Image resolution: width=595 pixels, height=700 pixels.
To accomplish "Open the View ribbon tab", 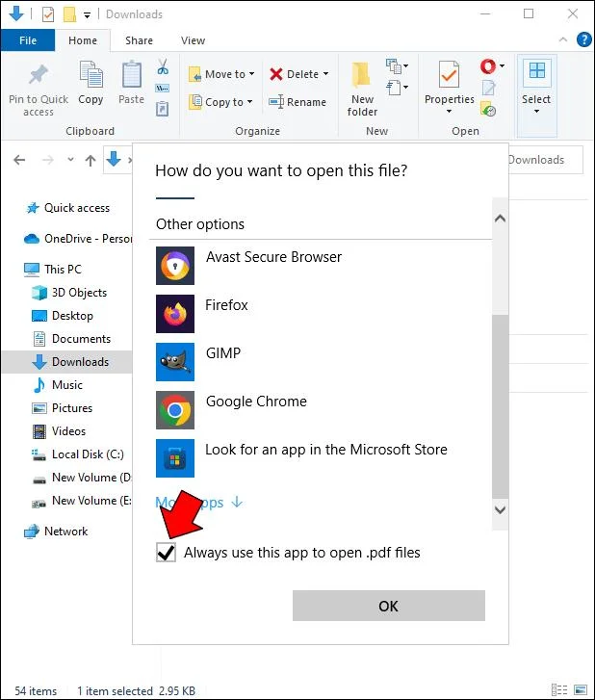I will (193, 40).
